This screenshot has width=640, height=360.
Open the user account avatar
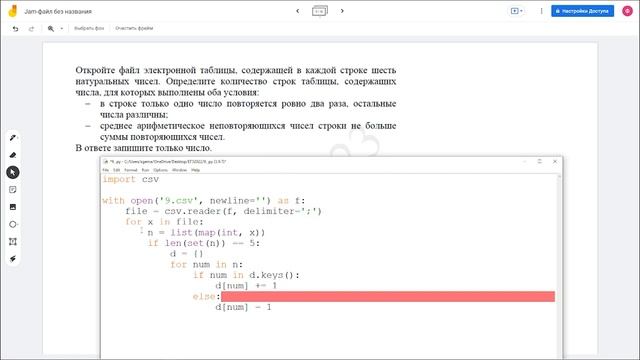click(x=627, y=11)
